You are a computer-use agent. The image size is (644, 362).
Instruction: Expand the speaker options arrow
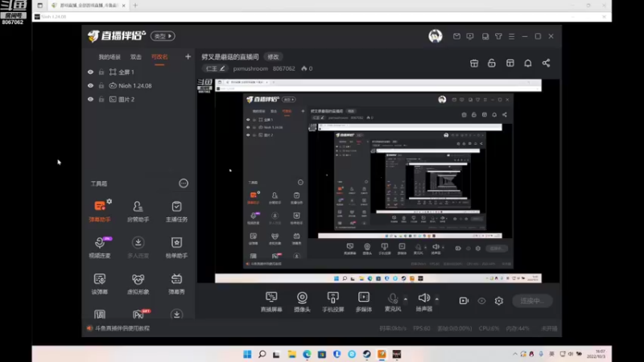point(436,299)
